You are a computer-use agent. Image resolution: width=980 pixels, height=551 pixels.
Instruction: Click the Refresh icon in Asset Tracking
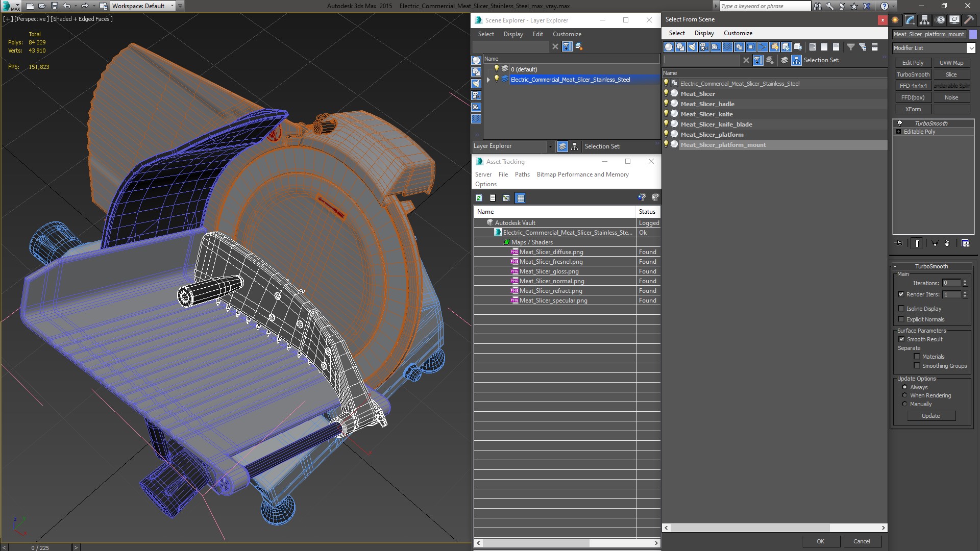479,198
